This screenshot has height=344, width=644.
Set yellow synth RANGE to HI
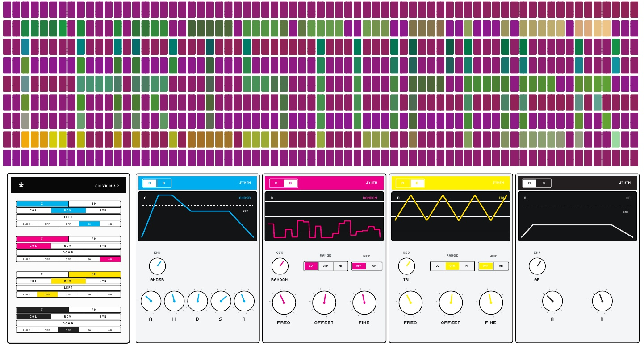pyautogui.click(x=467, y=266)
